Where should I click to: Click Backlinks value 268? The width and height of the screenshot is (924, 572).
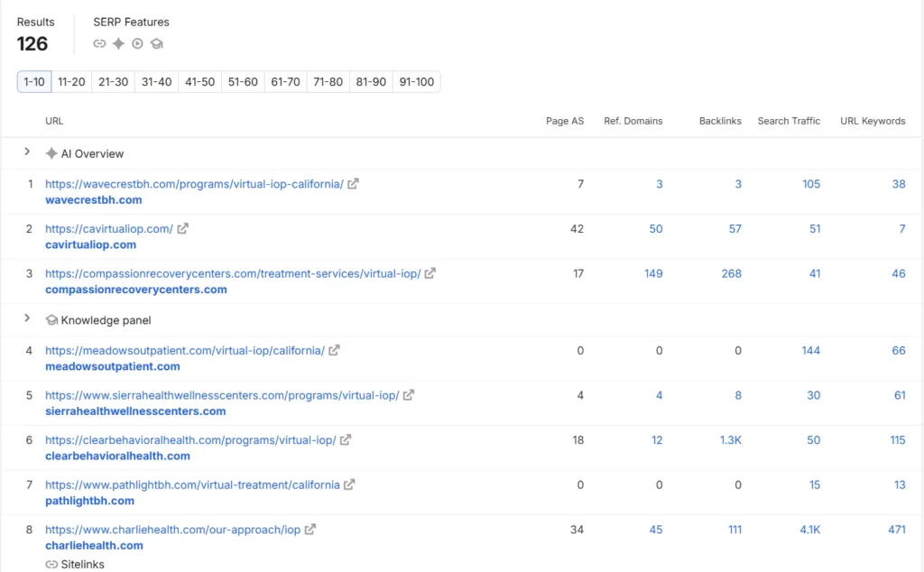pos(731,273)
